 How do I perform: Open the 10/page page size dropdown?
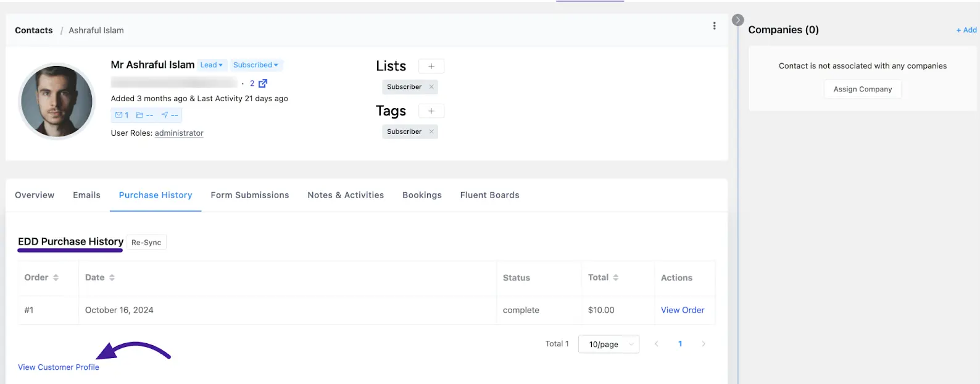tap(608, 344)
